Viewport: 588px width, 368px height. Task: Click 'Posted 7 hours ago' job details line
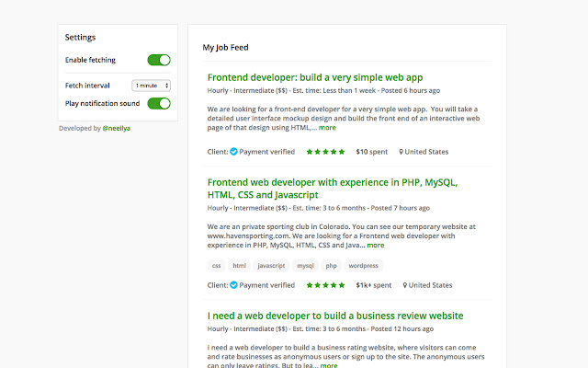tap(319, 208)
